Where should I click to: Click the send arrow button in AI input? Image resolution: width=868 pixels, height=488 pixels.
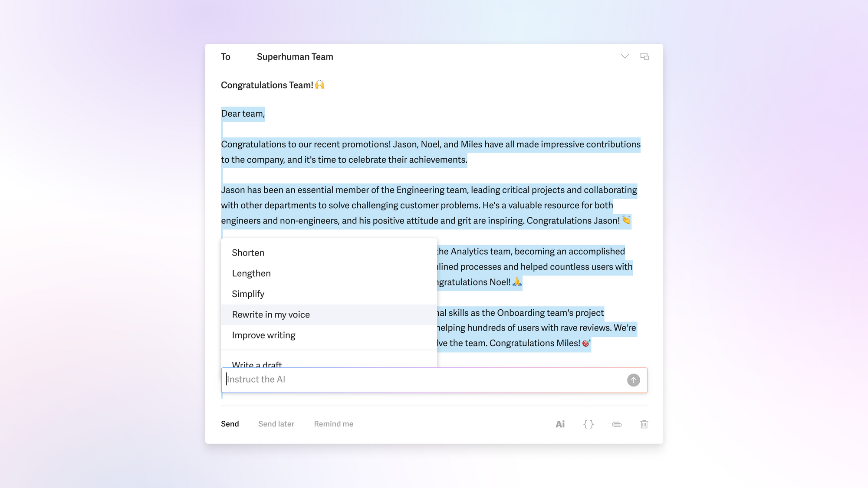point(634,380)
